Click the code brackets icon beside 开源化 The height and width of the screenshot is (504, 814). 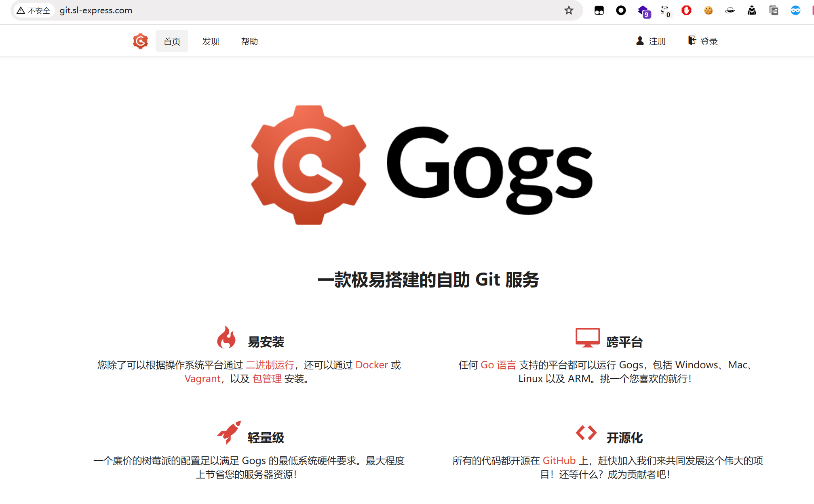click(586, 433)
